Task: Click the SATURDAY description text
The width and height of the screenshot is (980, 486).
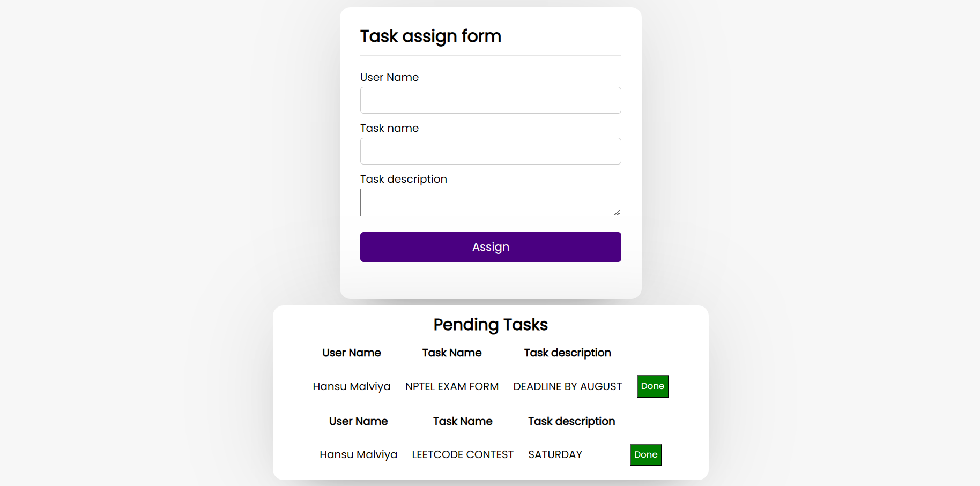Action: tap(555, 454)
